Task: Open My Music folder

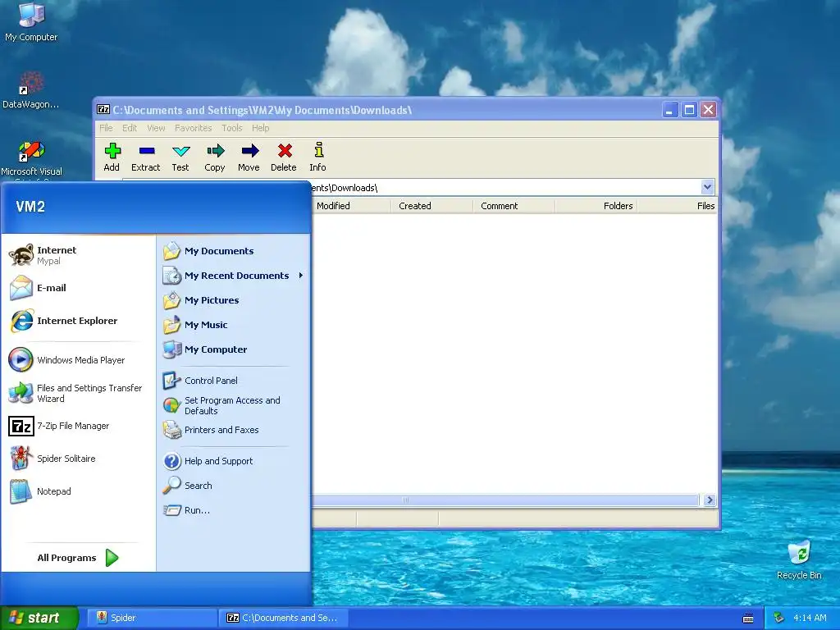Action: pos(195,325)
